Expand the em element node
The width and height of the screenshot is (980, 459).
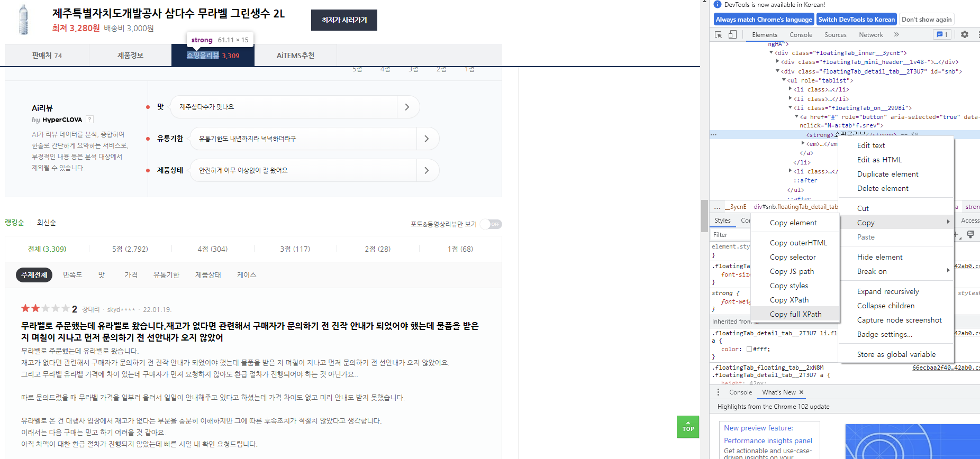(803, 143)
